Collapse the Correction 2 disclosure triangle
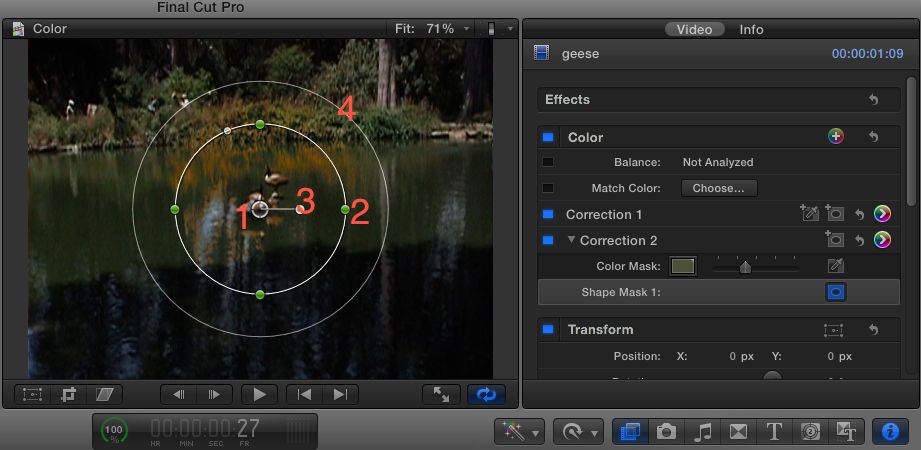 coord(571,240)
